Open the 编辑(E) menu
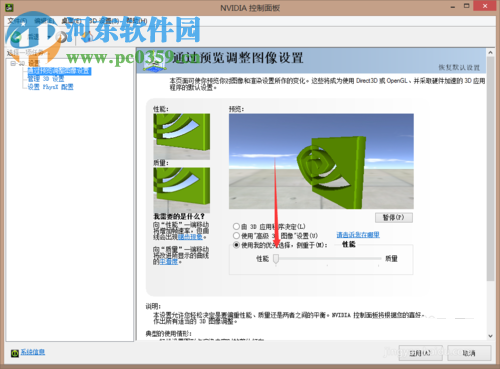 point(44,21)
